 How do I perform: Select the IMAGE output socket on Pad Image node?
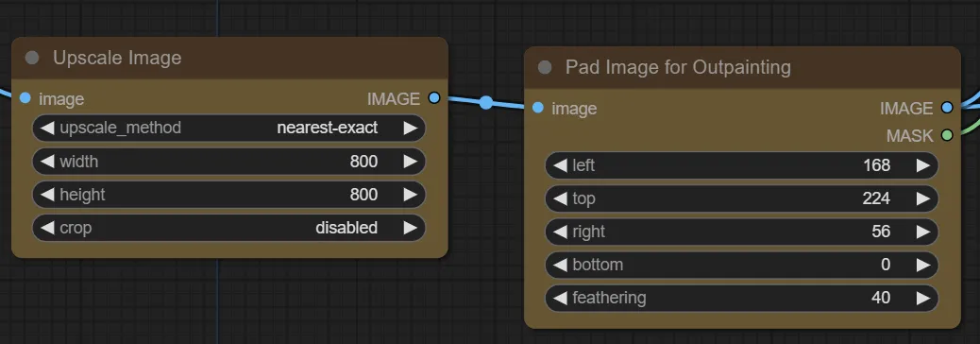point(946,108)
